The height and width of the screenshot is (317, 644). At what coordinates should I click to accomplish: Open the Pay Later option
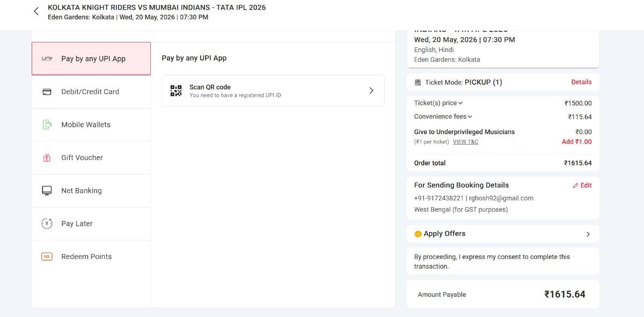91,224
